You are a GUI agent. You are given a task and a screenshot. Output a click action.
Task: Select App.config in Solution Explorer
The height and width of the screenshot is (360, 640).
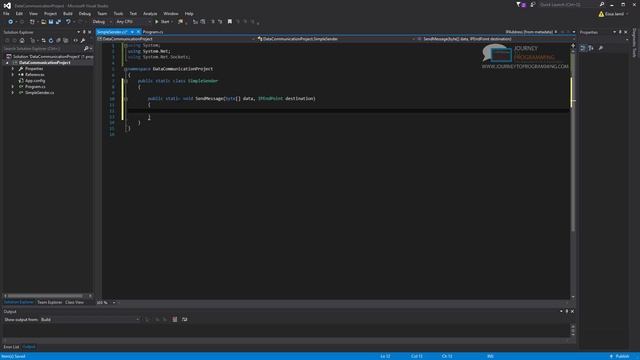tap(35, 81)
